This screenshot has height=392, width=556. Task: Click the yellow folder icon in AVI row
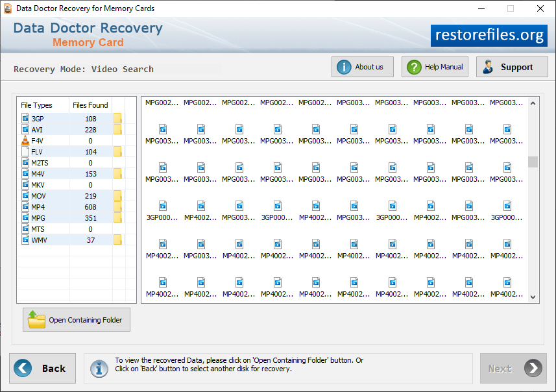[117, 129]
